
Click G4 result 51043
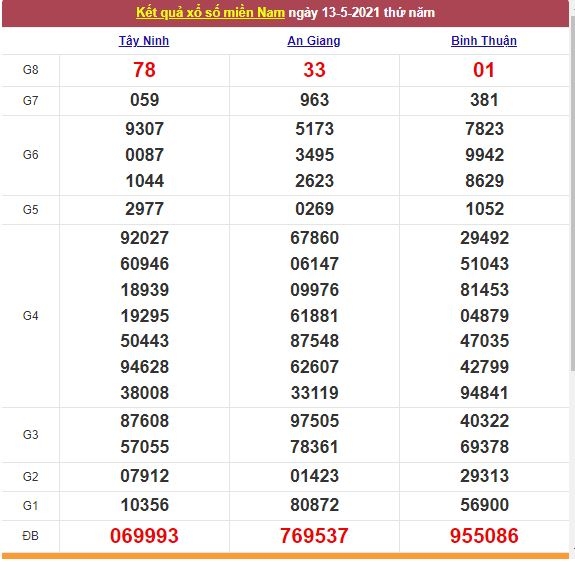tap(484, 264)
